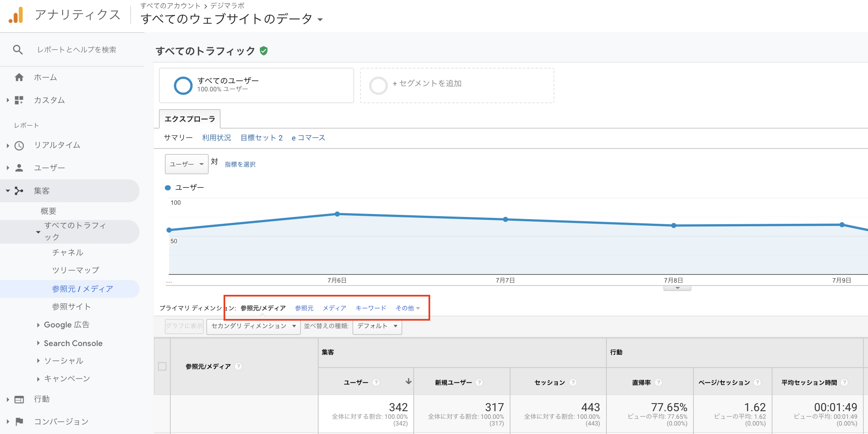The width and height of the screenshot is (868, 434).
Task: Click the search magnifier icon in sidebar
Action: pos(18,50)
